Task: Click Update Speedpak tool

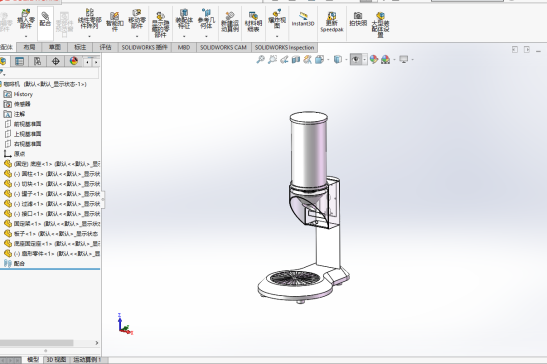Action: [x=332, y=22]
